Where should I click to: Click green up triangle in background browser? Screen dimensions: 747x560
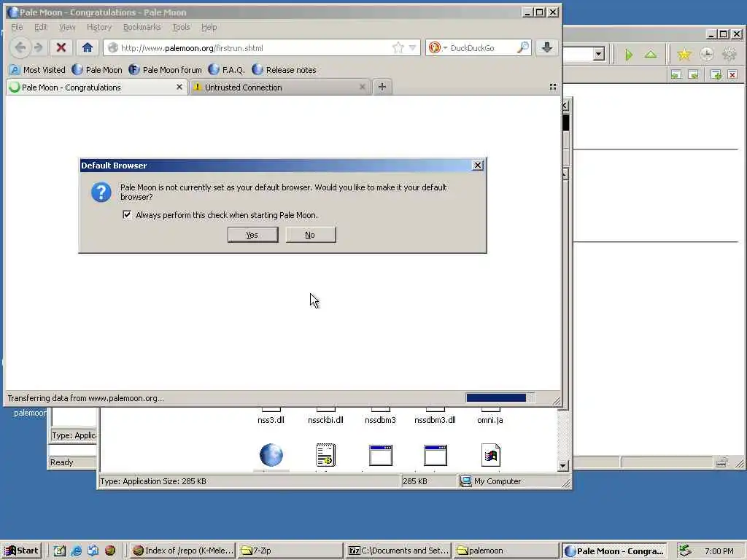coord(650,54)
